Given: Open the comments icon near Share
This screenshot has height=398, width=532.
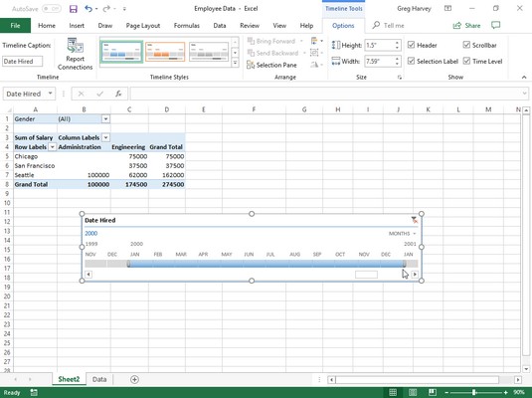Looking at the screenshot, I should 495,25.
